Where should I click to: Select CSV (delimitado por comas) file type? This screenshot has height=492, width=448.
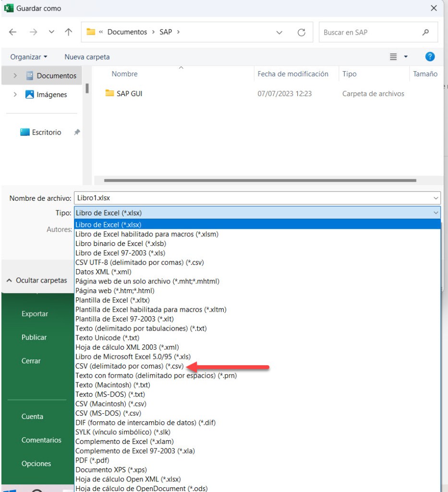click(131, 366)
